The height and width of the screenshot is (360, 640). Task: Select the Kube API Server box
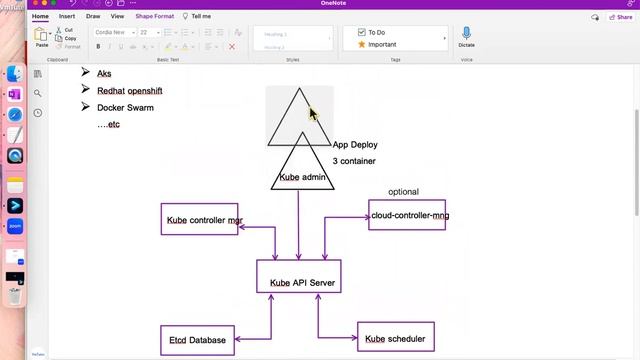click(x=299, y=276)
